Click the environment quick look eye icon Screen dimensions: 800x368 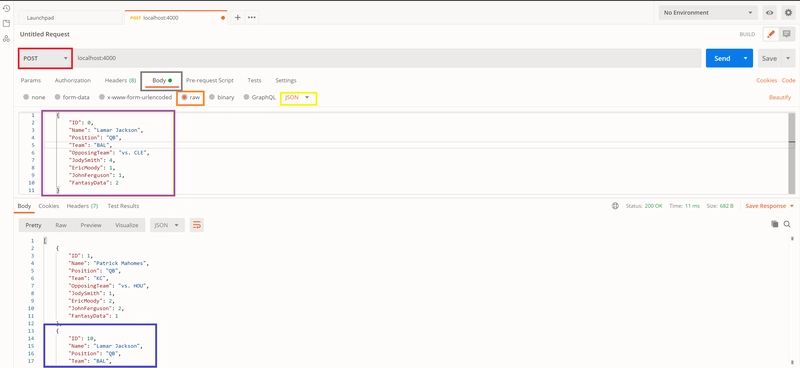769,13
